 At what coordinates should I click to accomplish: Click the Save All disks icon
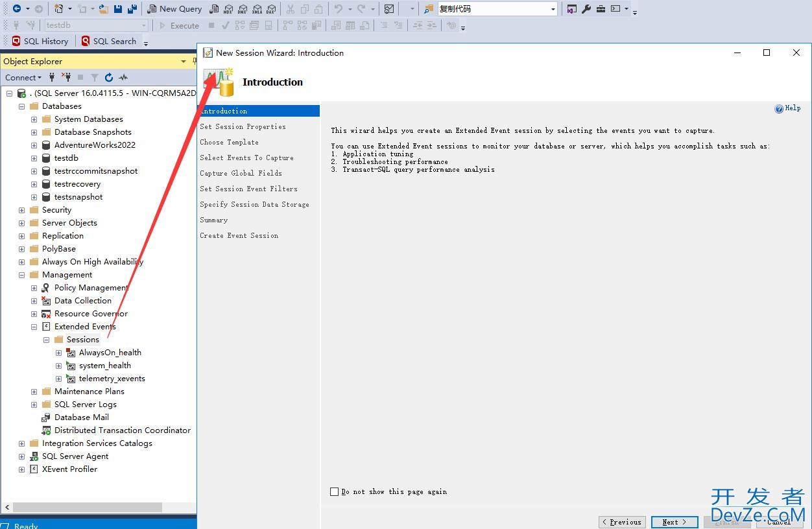[132, 9]
